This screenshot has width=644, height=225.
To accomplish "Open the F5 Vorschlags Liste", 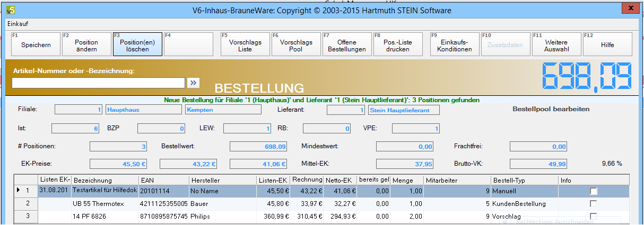I will coord(245,45).
